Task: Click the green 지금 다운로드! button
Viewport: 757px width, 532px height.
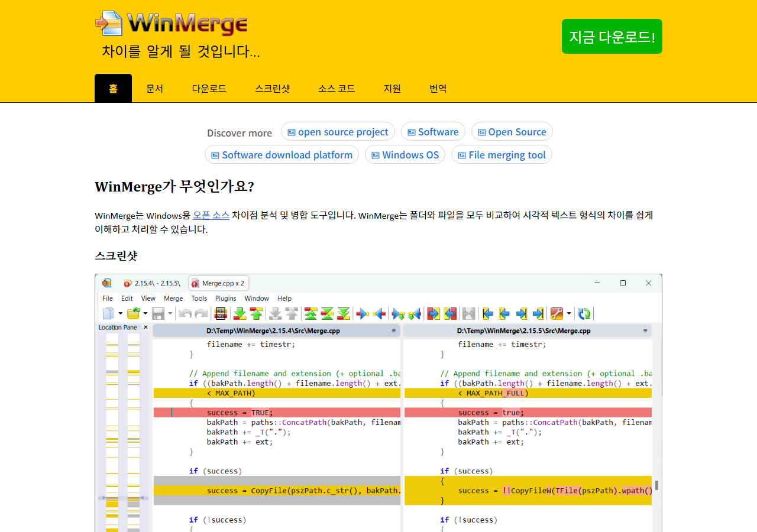Action: 612,36
